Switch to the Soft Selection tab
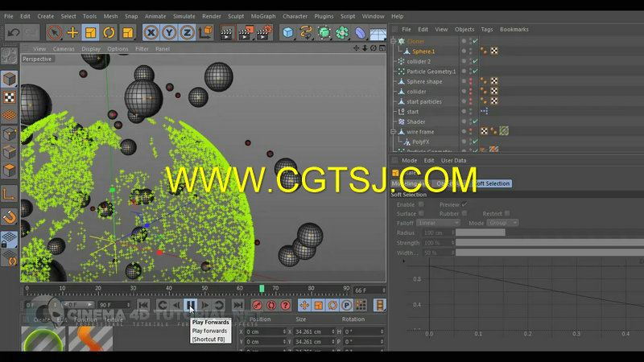 pos(493,183)
